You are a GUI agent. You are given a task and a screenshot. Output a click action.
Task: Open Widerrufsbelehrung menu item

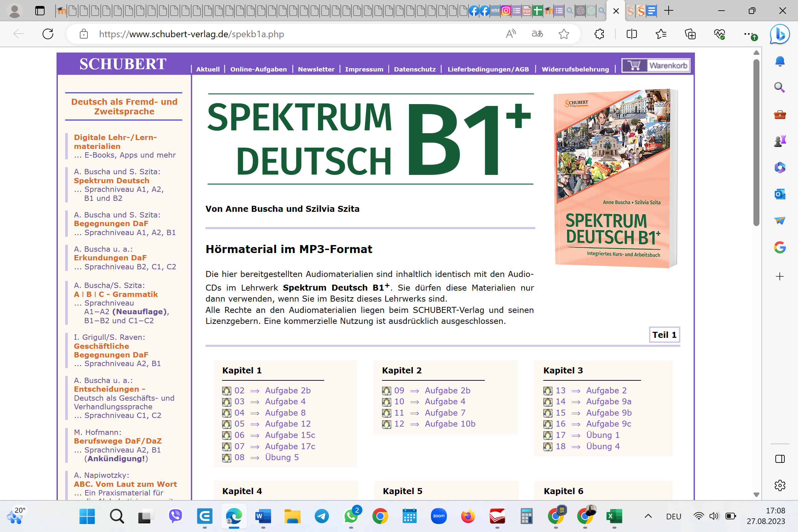tap(575, 69)
